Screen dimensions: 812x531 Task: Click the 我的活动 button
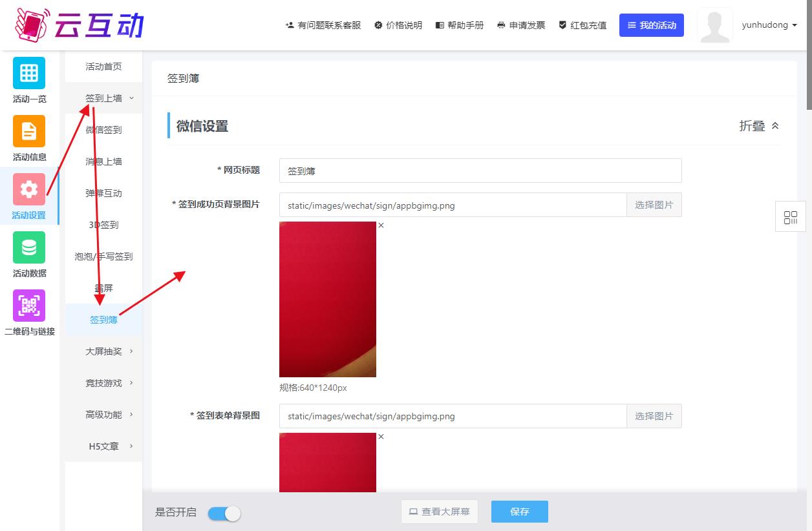(652, 25)
